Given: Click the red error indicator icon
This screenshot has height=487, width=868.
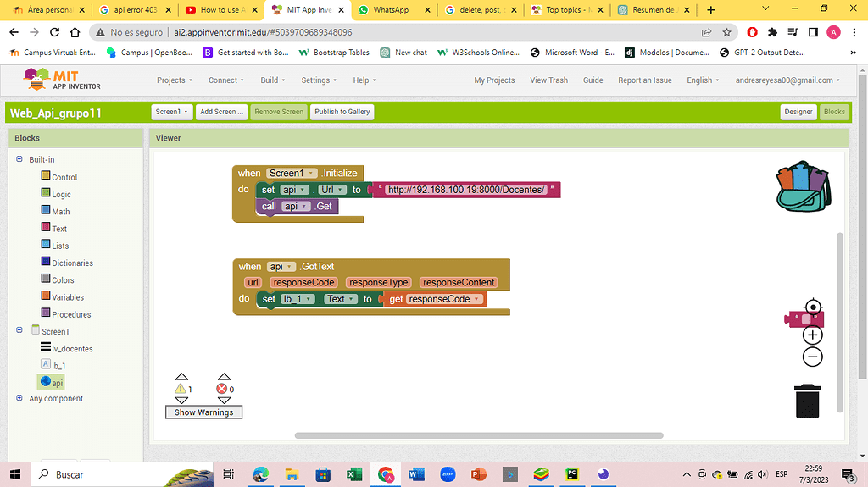Looking at the screenshot, I should click(222, 389).
